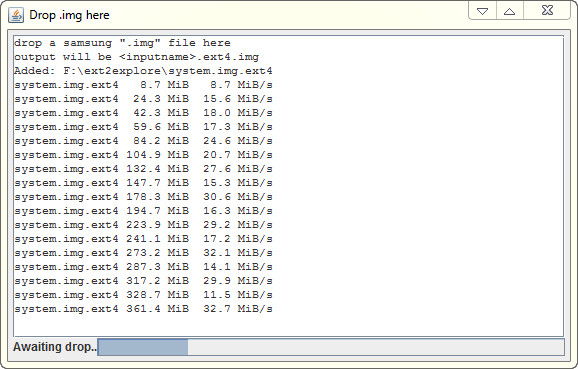Click the log row showing 328.7 MiB

click(143, 295)
